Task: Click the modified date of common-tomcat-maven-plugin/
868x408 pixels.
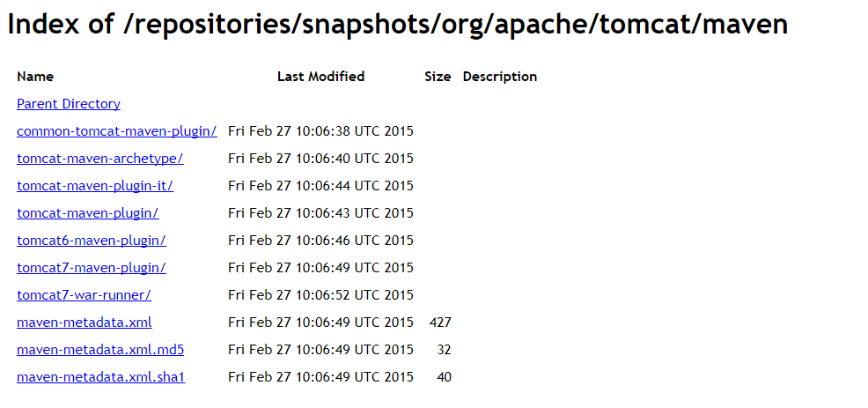Action: [320, 131]
